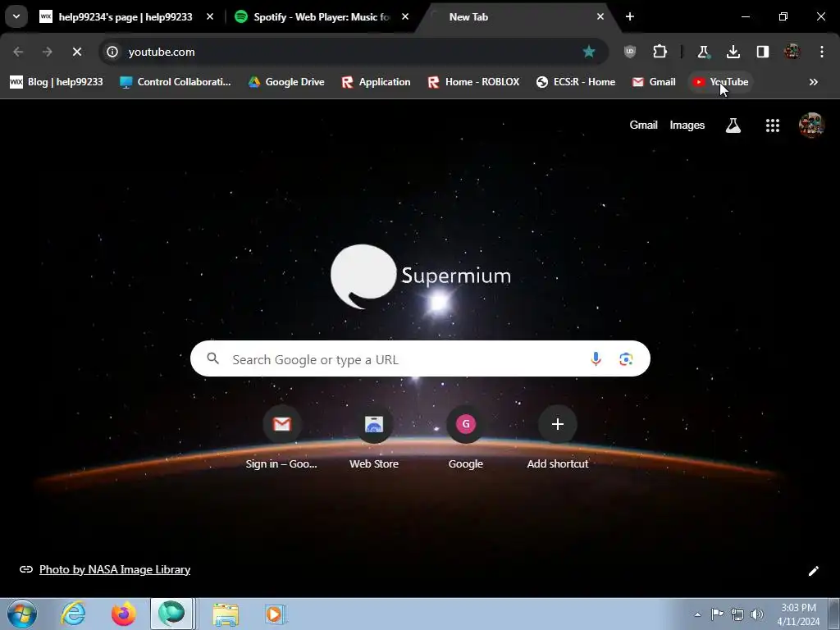The image size is (840, 630).
Task: Open the Sign in – Goo... shortcut
Action: coord(282,438)
